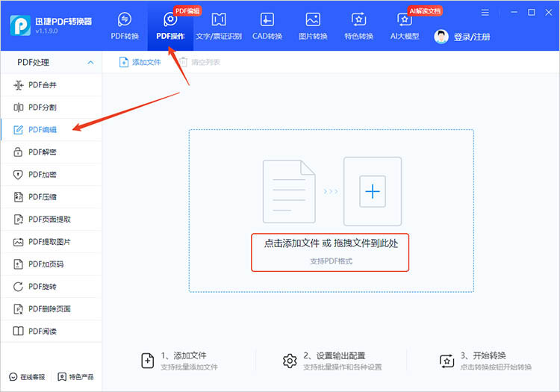Go to 特色转换 tab
The image size is (560, 392).
tap(358, 26)
